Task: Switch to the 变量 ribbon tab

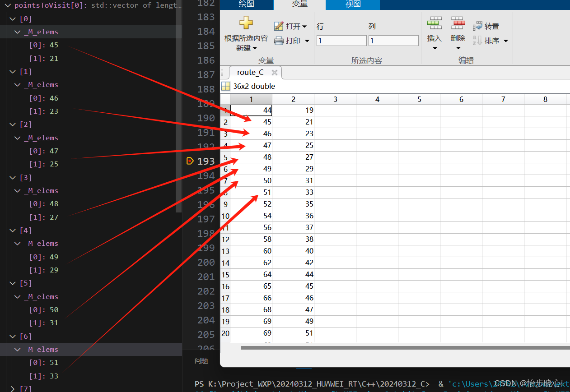Action: 299,4
